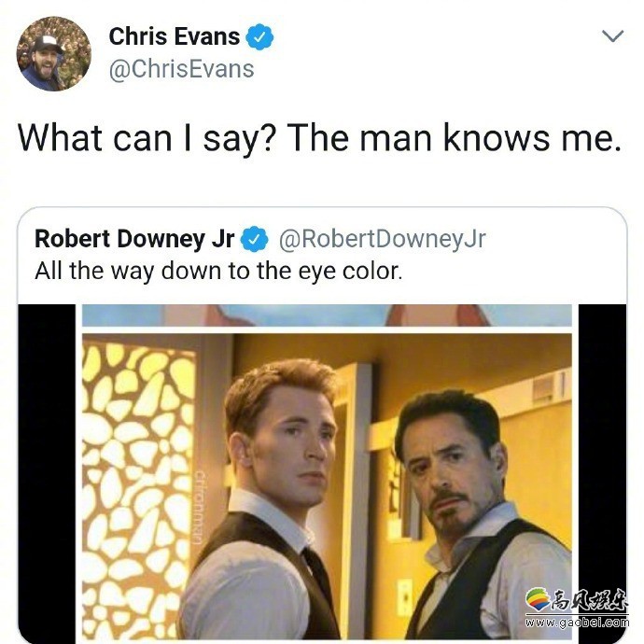Open the tweet author's round profile picture
This screenshot has width=644, height=644.
pyautogui.click(x=54, y=53)
